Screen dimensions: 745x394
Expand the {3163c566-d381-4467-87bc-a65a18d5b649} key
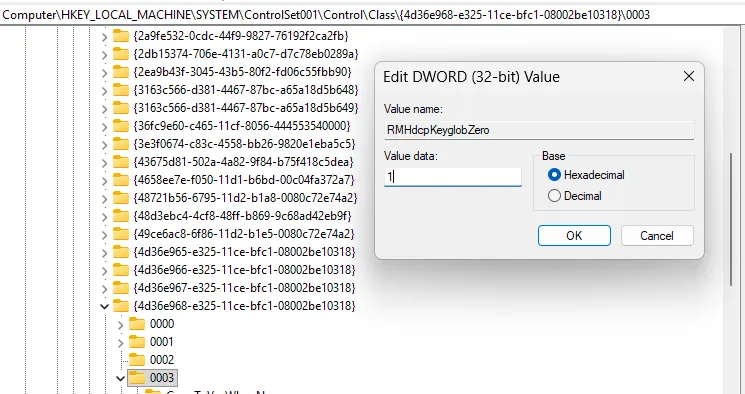click(105, 108)
